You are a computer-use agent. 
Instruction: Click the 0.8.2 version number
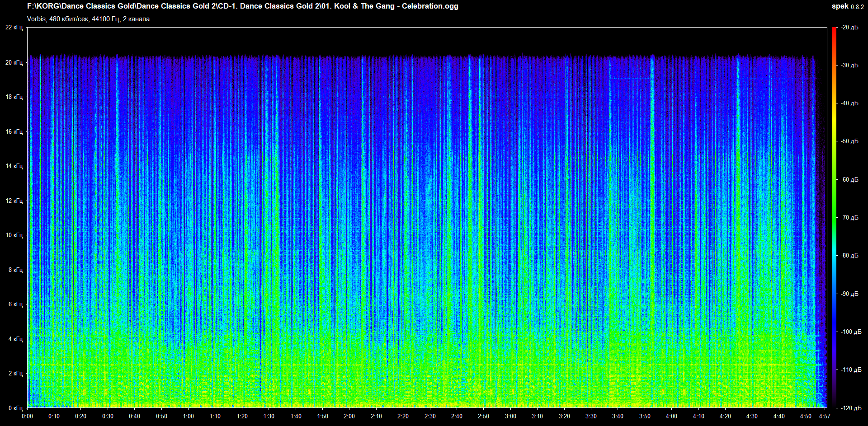[x=857, y=7]
